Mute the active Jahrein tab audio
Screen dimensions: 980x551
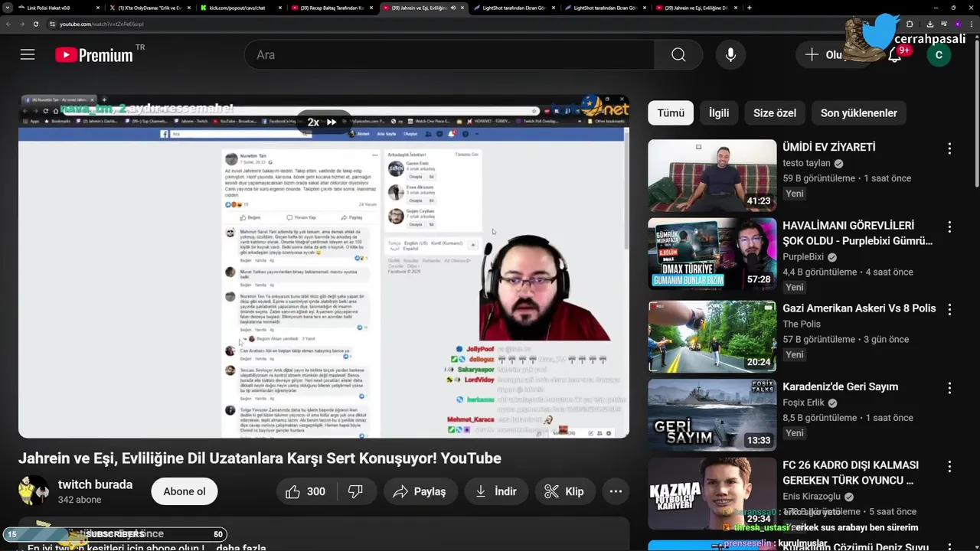click(x=453, y=8)
